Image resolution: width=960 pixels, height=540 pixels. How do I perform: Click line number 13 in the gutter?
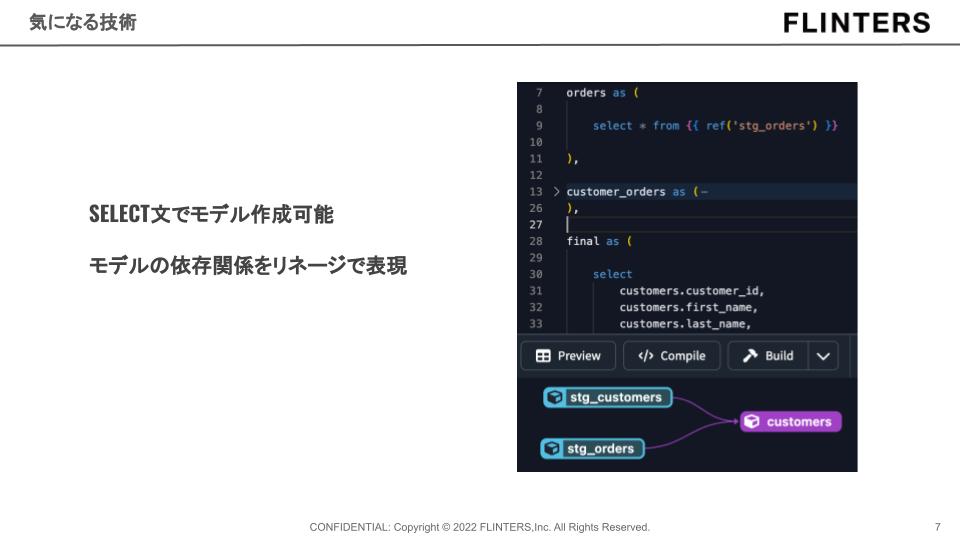(x=536, y=192)
